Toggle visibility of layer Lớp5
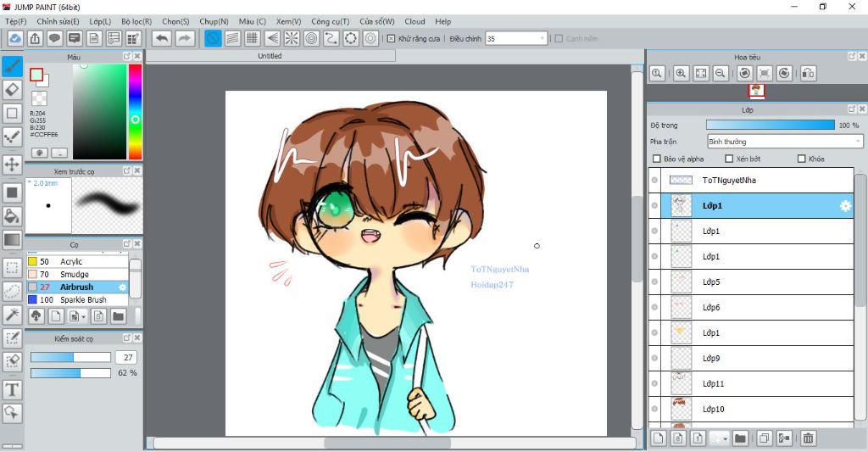 click(x=655, y=282)
